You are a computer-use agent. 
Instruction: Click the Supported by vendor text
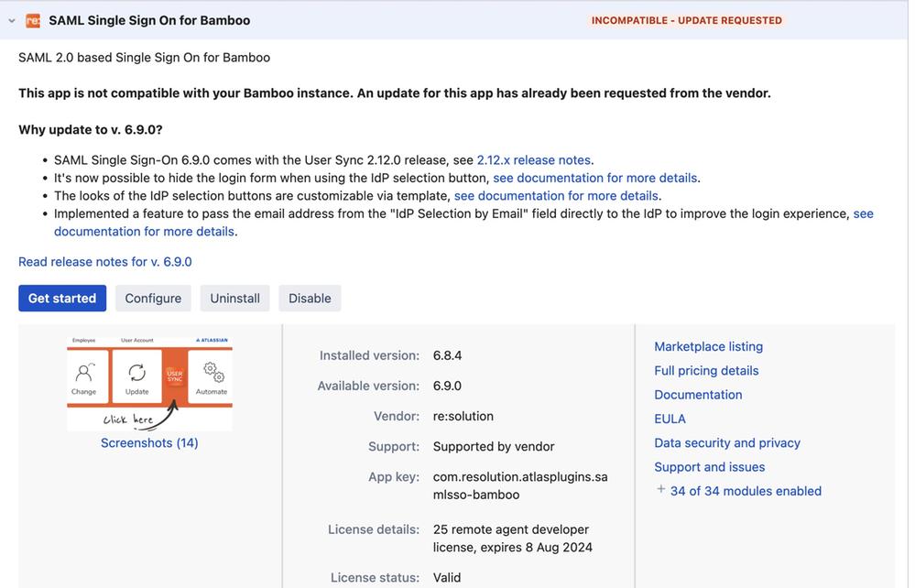coord(494,446)
